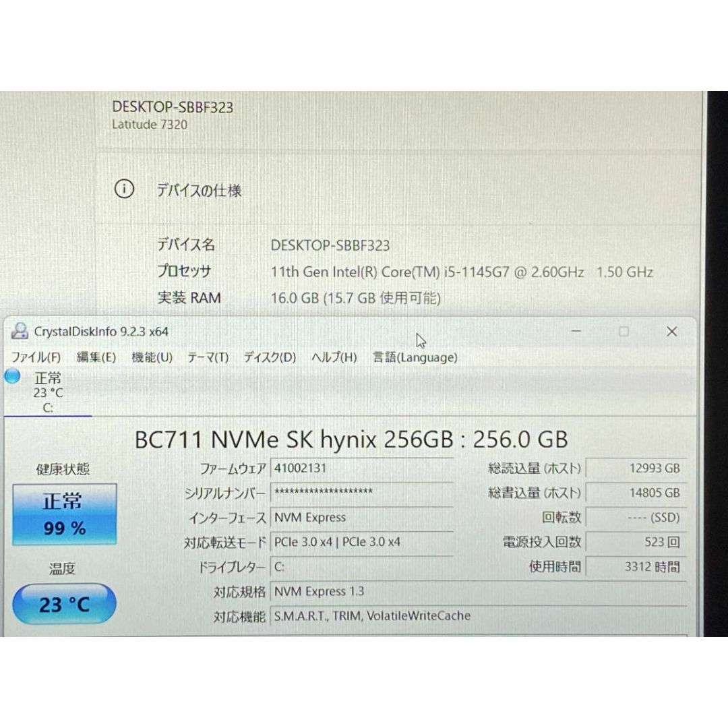Click the 正常 99 % health status button
Image resolution: width=728 pixels, height=728 pixels.
pos(65,514)
